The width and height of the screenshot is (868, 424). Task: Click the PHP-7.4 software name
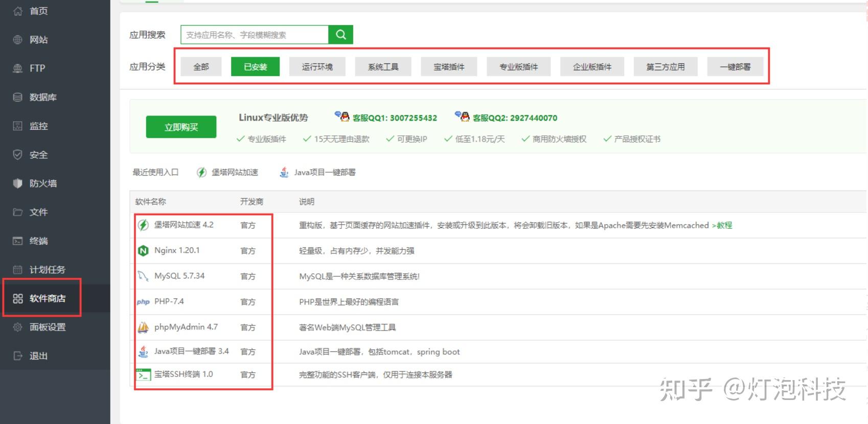pyautogui.click(x=169, y=301)
